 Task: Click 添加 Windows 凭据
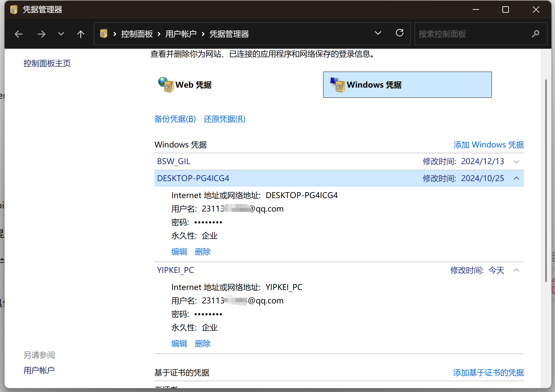488,145
